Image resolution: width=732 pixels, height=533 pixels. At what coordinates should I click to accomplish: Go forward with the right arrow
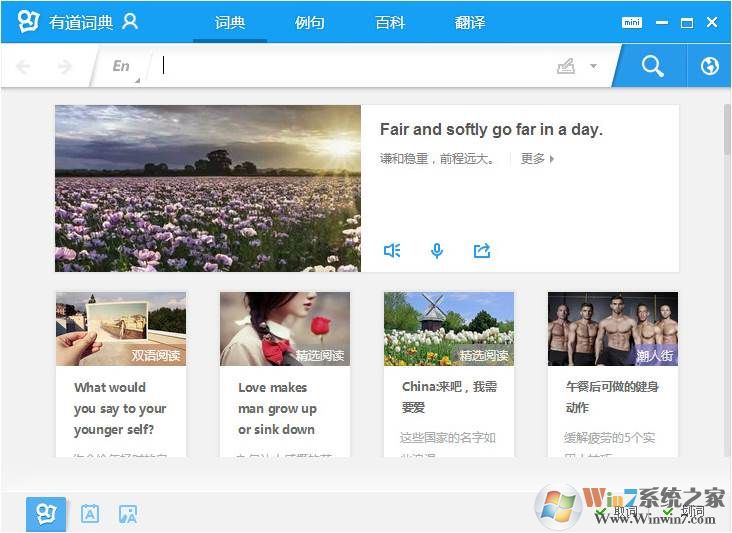[x=64, y=66]
